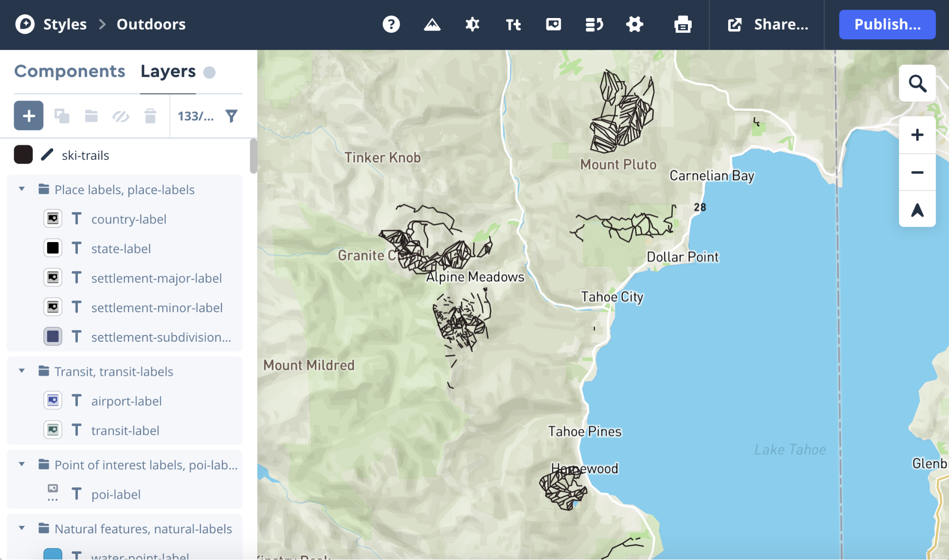Click the Mount Pluto map label
949x560 pixels.
tap(618, 165)
